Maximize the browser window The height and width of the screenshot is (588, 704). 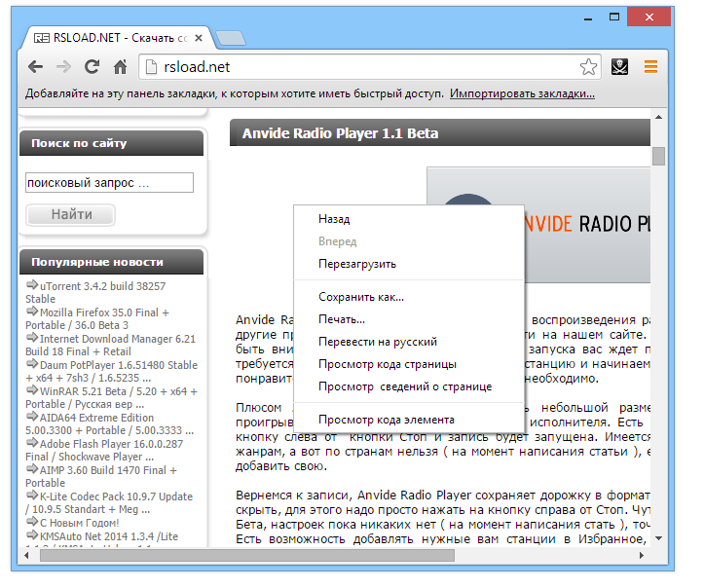(x=613, y=18)
